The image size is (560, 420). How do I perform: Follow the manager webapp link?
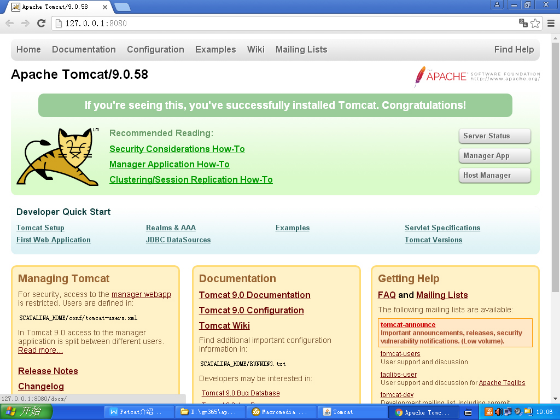click(x=141, y=294)
